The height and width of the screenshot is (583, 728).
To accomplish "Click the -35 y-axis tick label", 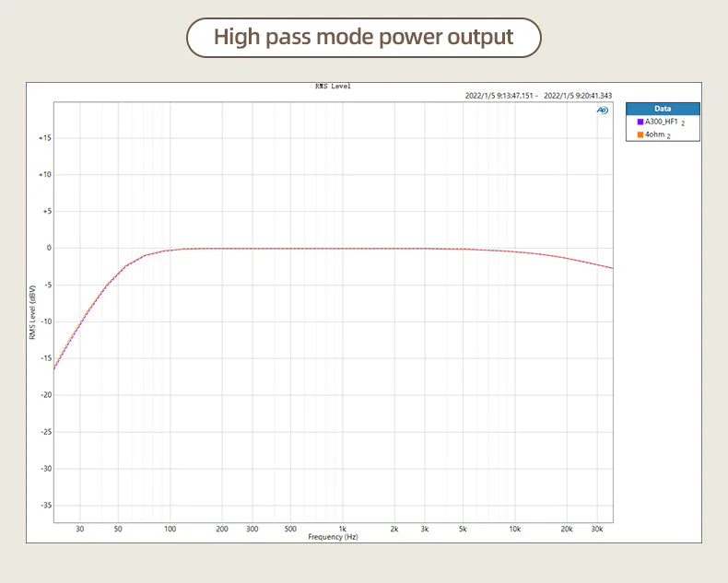I will coord(46,505).
